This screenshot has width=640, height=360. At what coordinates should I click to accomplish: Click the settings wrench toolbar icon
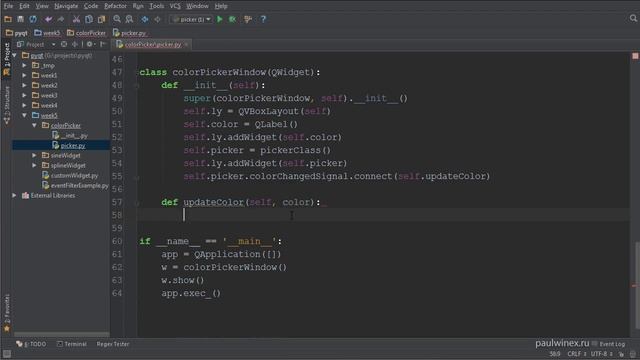pos(248,19)
